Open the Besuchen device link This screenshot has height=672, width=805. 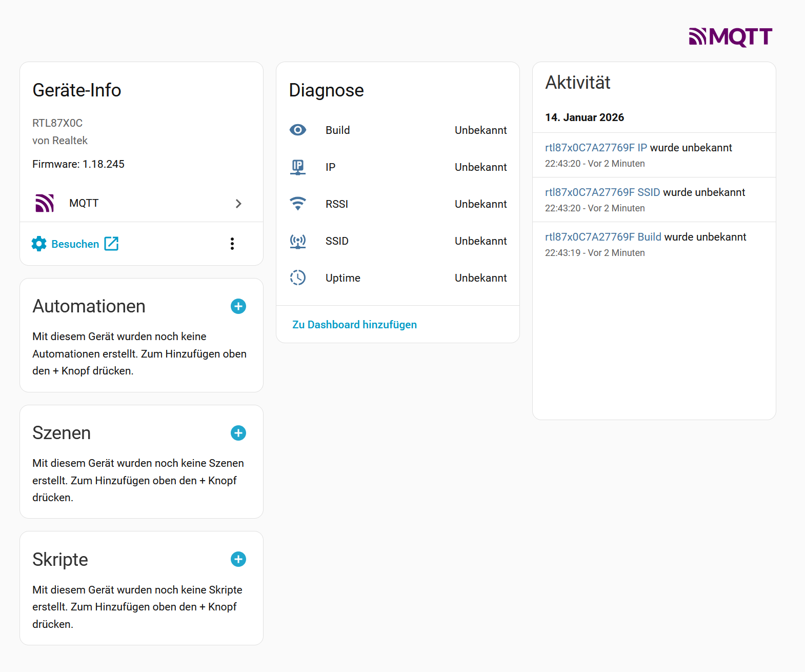(x=75, y=244)
